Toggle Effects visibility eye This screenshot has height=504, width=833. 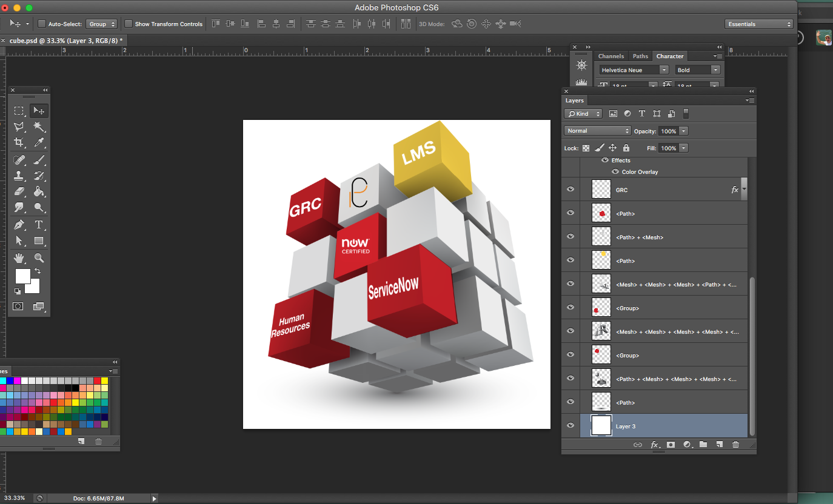click(605, 161)
